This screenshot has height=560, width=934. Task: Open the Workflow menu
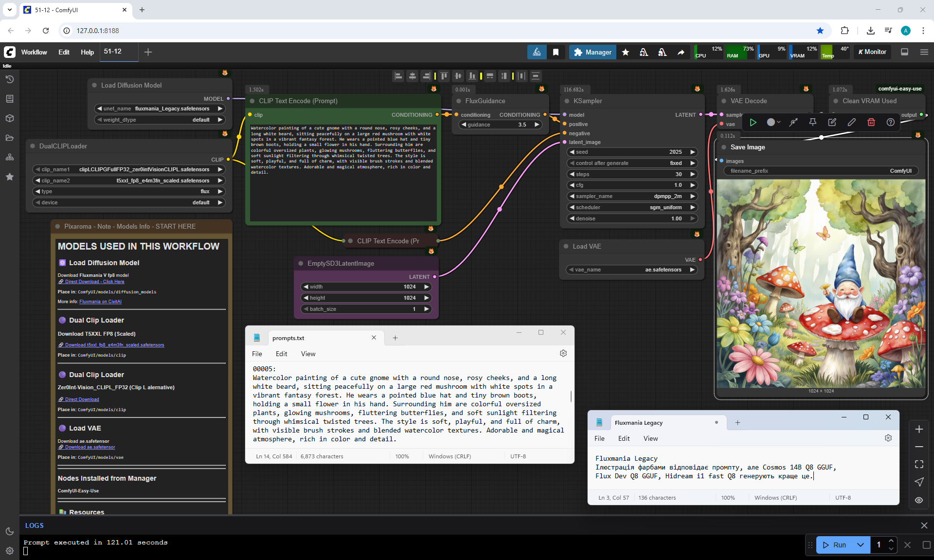coord(34,52)
